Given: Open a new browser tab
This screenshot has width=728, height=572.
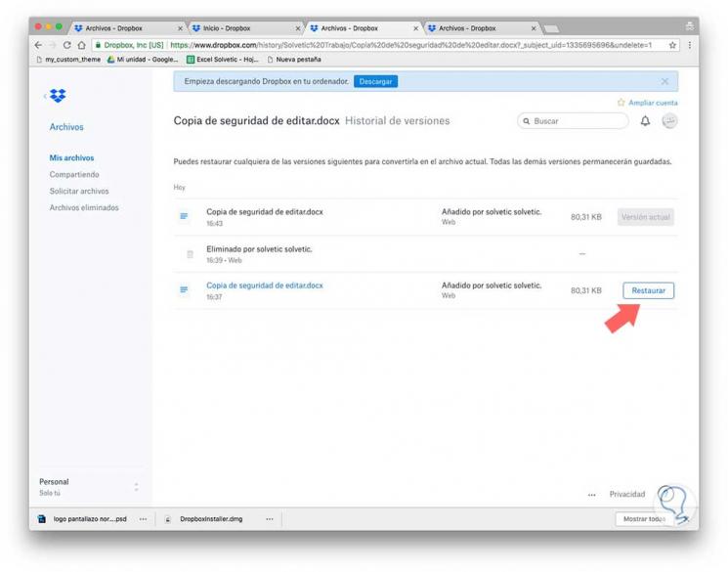Looking at the screenshot, I should [551, 29].
